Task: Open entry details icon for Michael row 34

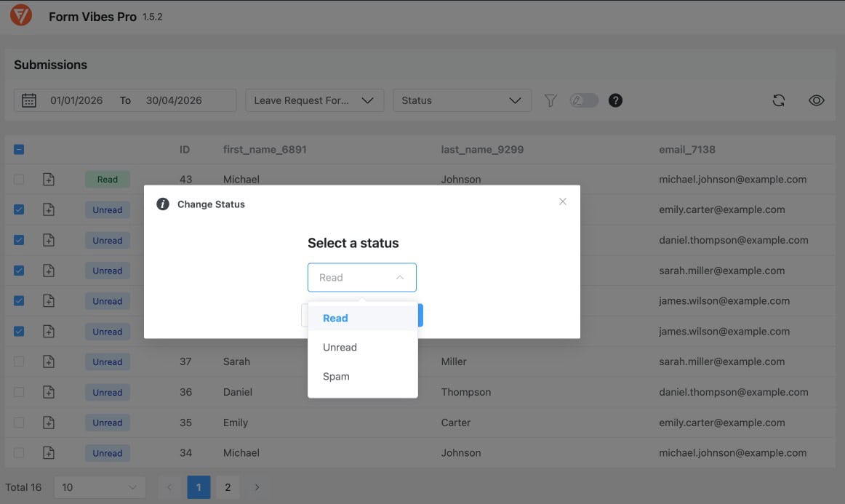Action: 49,453
